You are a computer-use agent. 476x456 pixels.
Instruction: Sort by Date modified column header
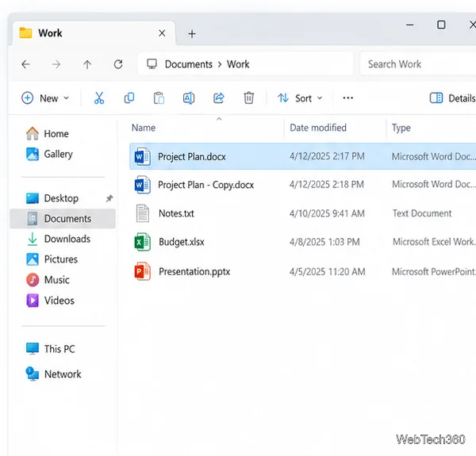tap(318, 128)
